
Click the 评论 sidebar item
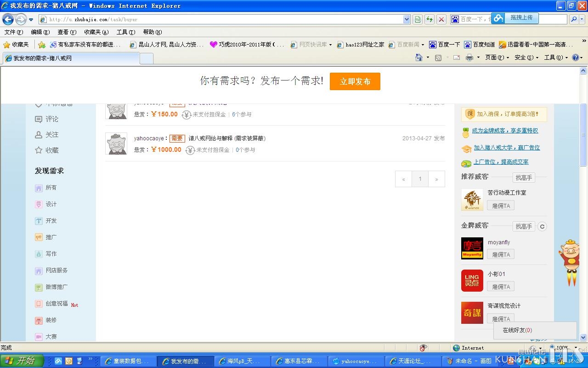(47, 119)
